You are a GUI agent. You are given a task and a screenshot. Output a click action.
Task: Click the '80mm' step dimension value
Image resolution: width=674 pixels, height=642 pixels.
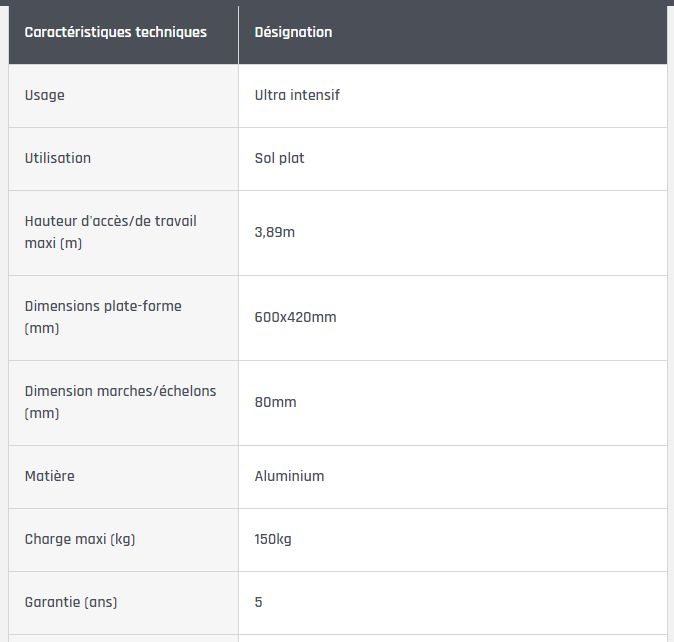tap(275, 402)
